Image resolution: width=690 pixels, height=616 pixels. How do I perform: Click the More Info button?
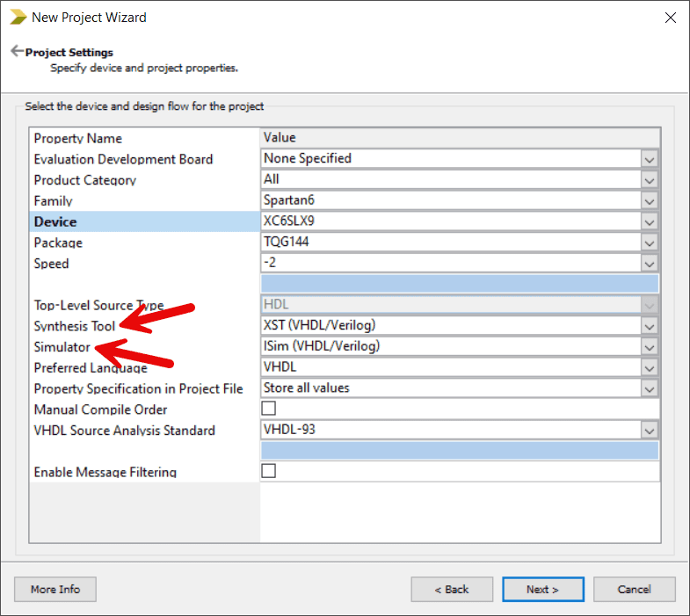[x=55, y=589]
